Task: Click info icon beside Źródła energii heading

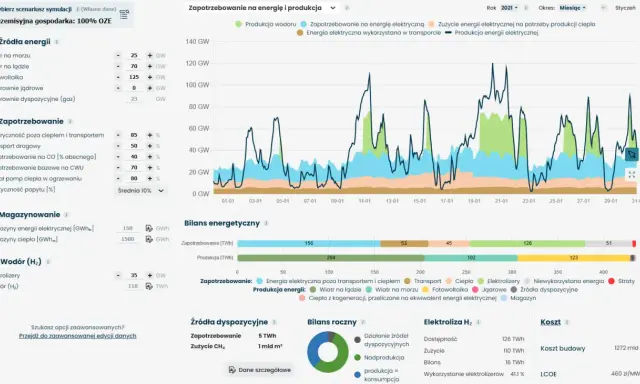Action: pos(57,42)
